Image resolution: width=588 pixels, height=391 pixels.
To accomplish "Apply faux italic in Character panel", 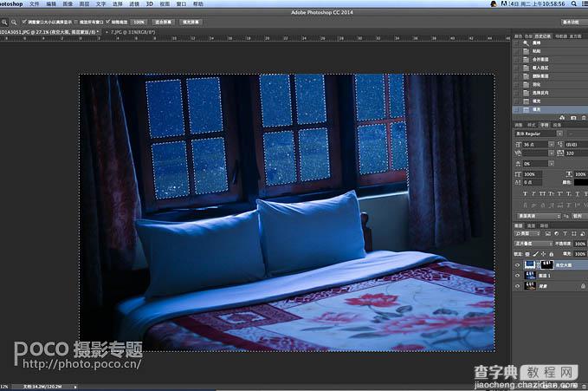I will click(x=533, y=194).
